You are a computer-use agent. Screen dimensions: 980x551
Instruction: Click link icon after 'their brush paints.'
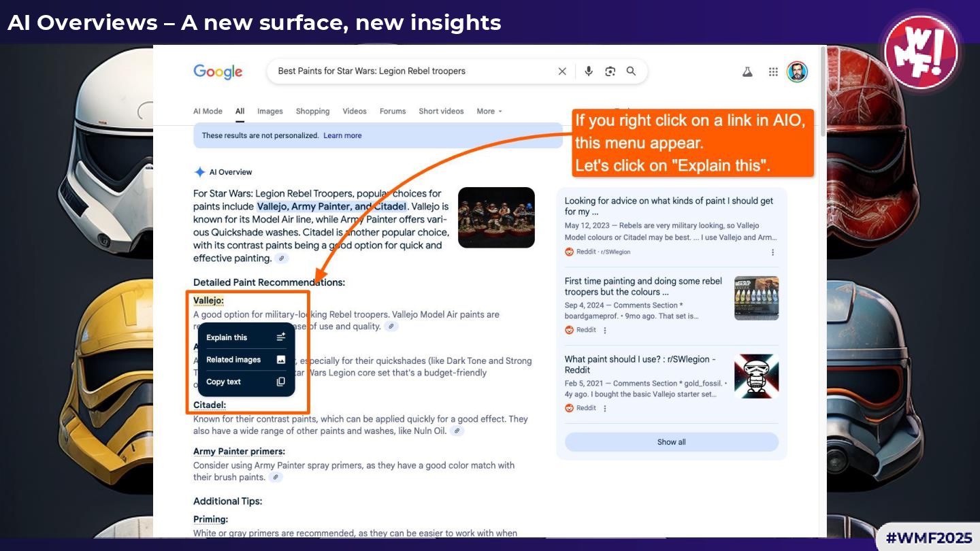(x=275, y=478)
